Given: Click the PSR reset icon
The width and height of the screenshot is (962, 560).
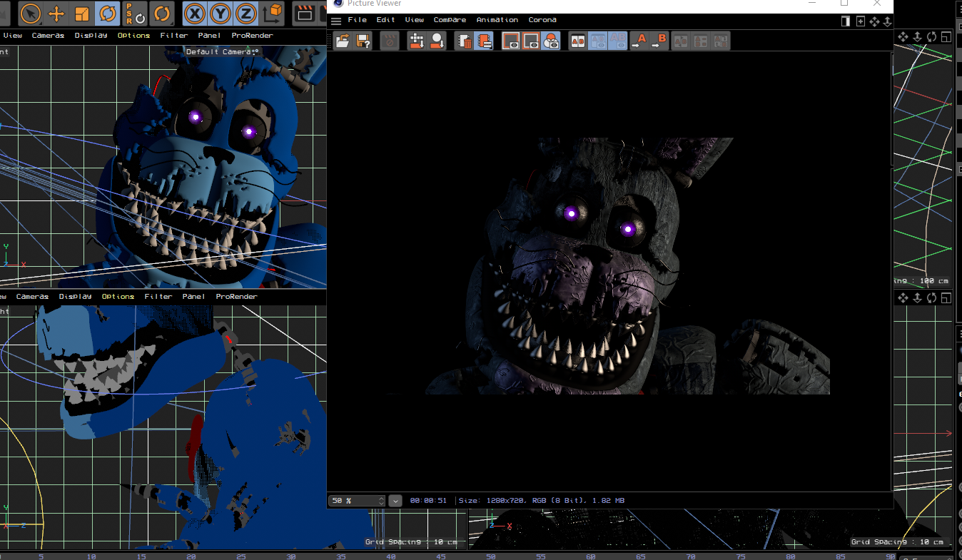Looking at the screenshot, I should pyautogui.click(x=134, y=14).
